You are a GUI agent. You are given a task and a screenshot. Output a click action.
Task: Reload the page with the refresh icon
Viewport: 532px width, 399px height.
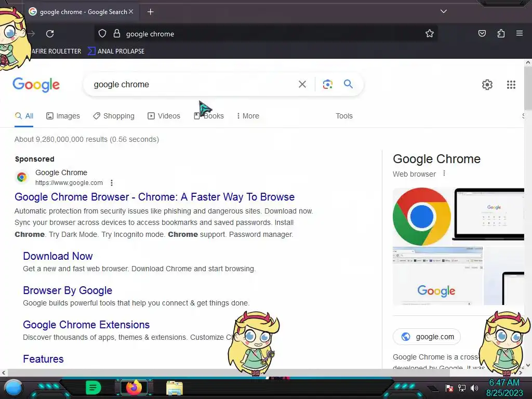click(50, 34)
